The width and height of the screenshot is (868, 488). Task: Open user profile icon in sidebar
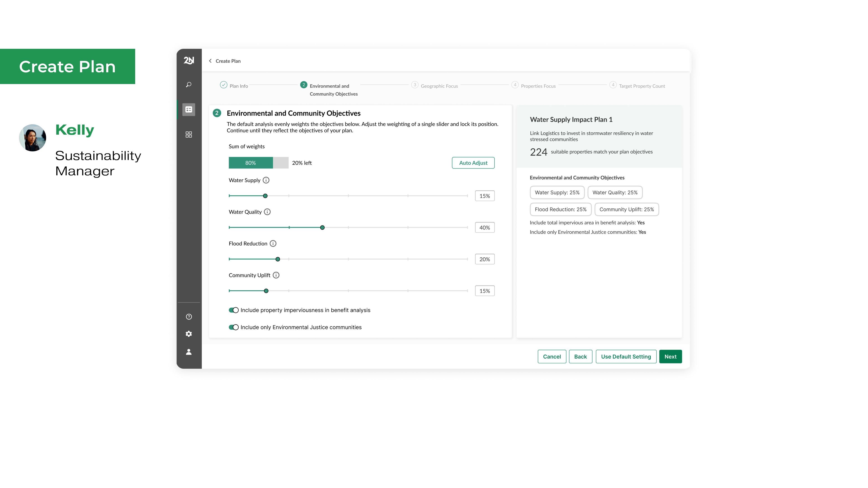tap(189, 352)
